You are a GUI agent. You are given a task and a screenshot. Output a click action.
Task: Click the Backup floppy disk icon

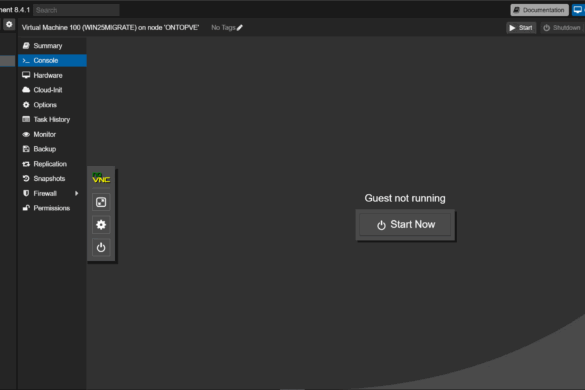[x=26, y=149]
